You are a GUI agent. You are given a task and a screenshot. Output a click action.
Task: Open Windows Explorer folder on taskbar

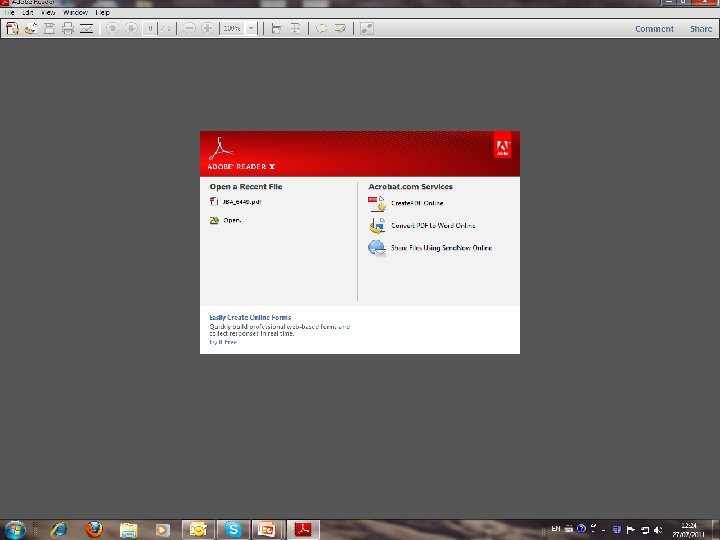[129, 530]
